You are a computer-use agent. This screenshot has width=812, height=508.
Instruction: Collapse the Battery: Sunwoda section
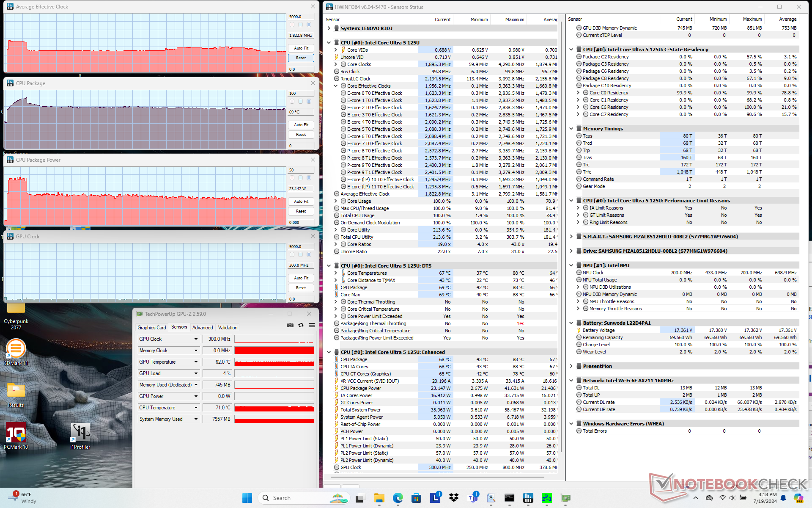(x=571, y=323)
